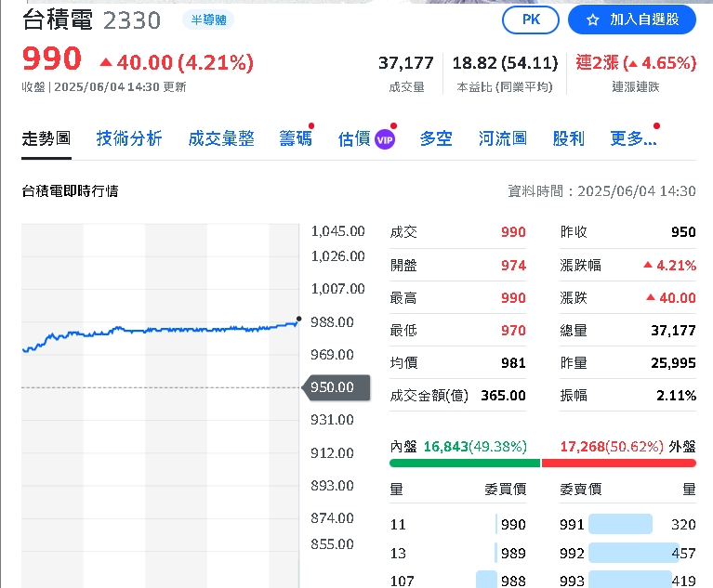Open the 籌碼 tab
713x588 pixels.
coord(296,138)
